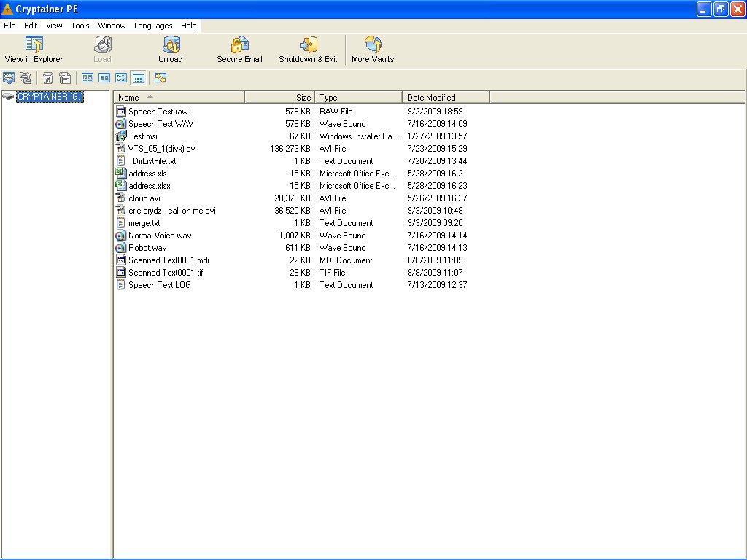Switch to list view
Viewport: 747px width, 560px height.
(x=122, y=78)
